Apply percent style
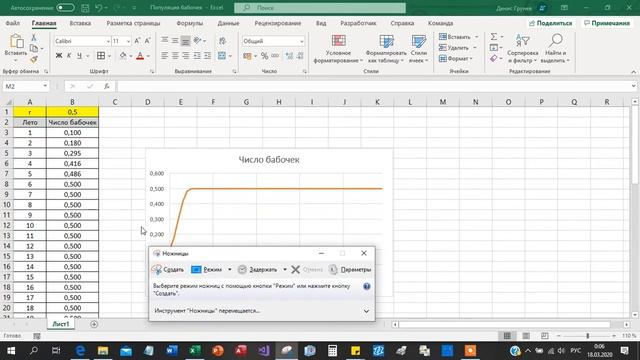 (x=264, y=56)
